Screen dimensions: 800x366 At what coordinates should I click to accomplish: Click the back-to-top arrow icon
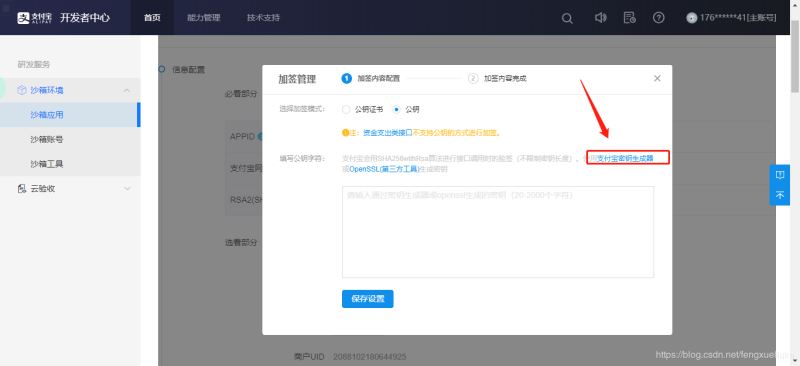pyautogui.click(x=780, y=195)
